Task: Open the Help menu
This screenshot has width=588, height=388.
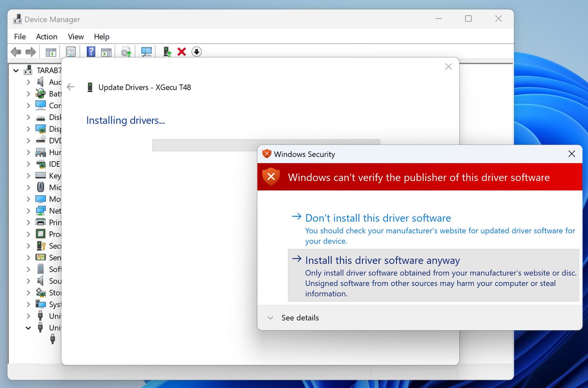Action: [101, 37]
